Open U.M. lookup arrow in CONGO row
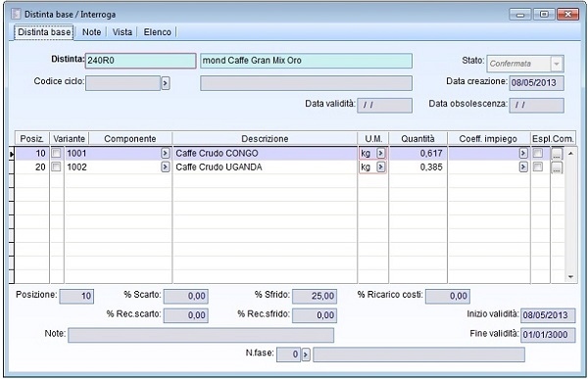Image resolution: width=588 pixels, height=379 pixels. [x=380, y=154]
